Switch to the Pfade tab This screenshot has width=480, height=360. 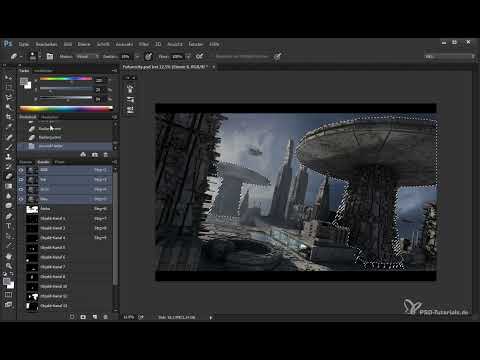click(x=59, y=162)
